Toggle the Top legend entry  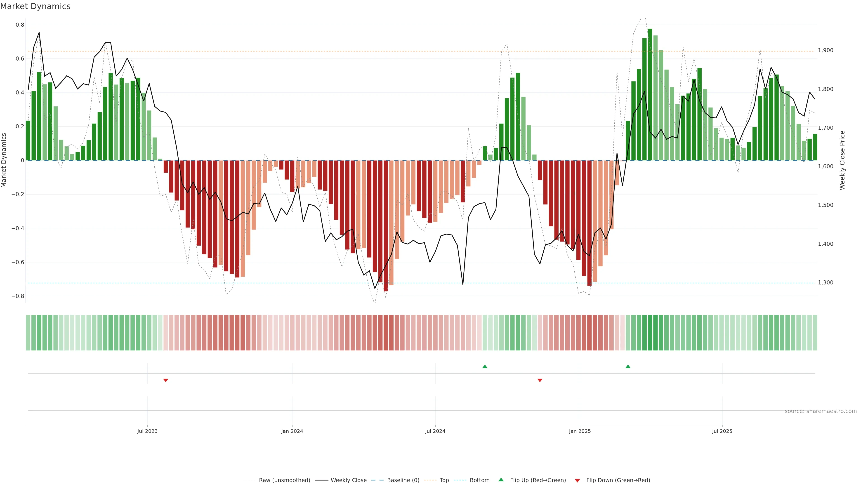(444, 480)
